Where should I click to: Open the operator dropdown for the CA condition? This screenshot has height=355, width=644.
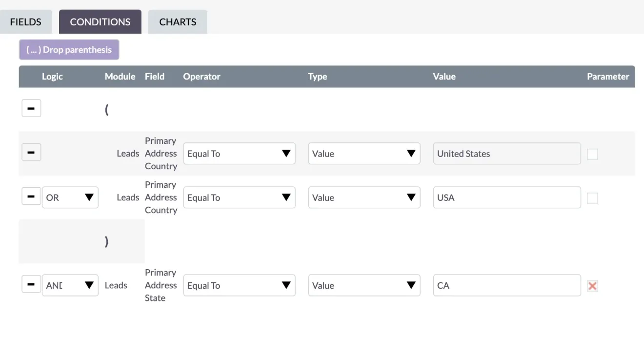239,285
